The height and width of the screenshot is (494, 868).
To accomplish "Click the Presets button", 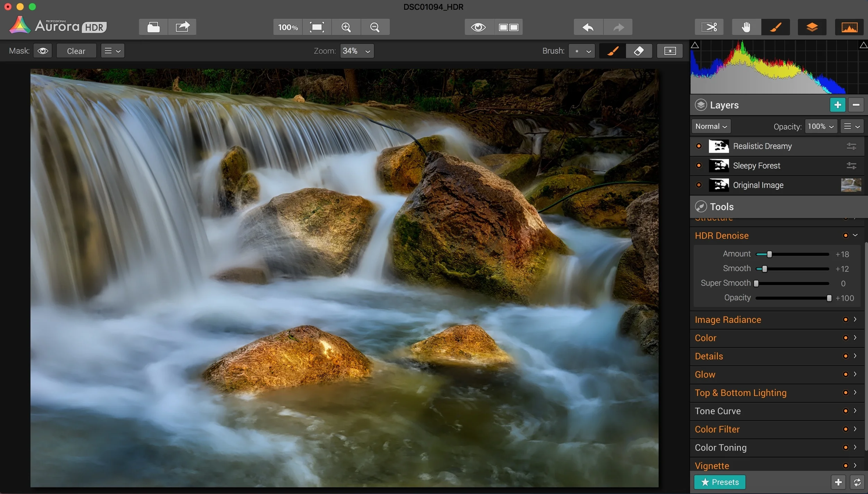I will coord(719,482).
